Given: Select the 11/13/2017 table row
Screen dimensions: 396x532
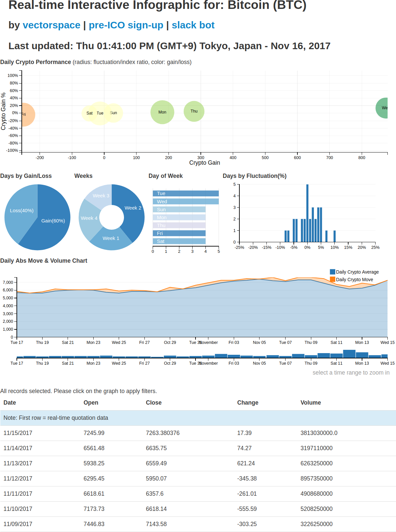Looking at the screenshot, I should pyautogui.click(x=198, y=463).
